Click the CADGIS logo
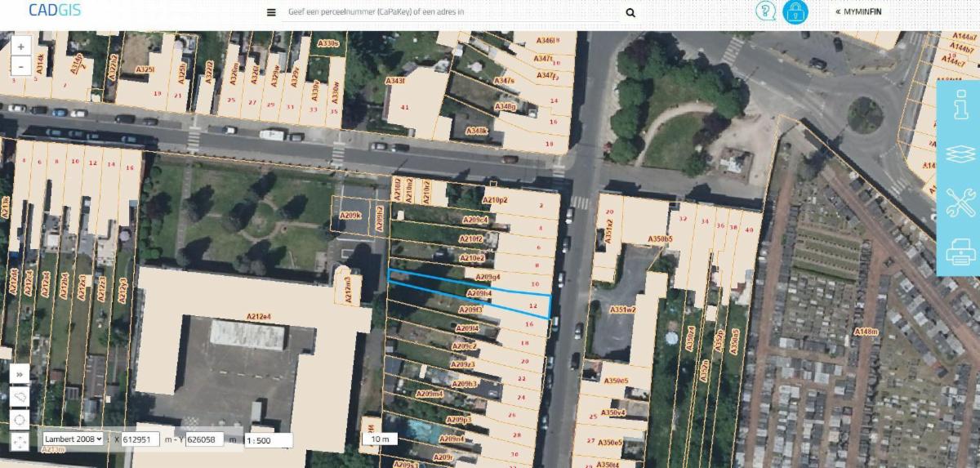 pyautogui.click(x=54, y=11)
